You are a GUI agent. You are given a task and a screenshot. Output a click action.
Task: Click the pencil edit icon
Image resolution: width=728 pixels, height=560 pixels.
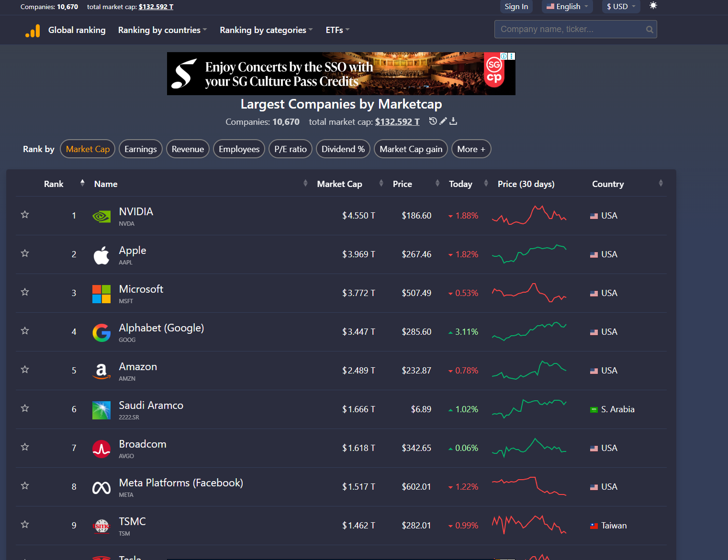[x=443, y=121]
